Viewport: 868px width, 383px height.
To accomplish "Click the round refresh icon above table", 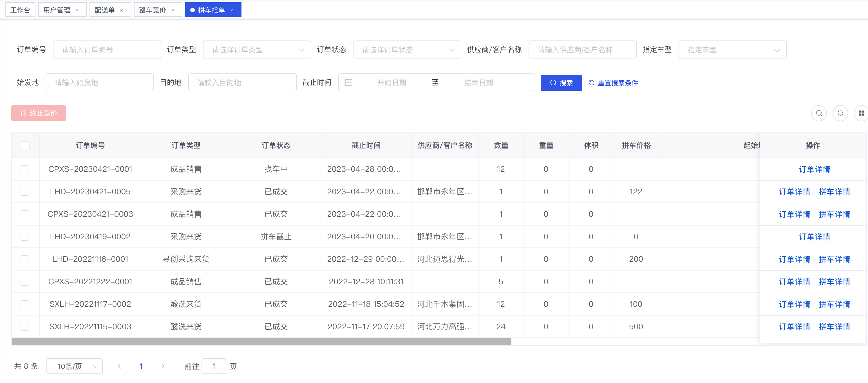I will point(840,113).
